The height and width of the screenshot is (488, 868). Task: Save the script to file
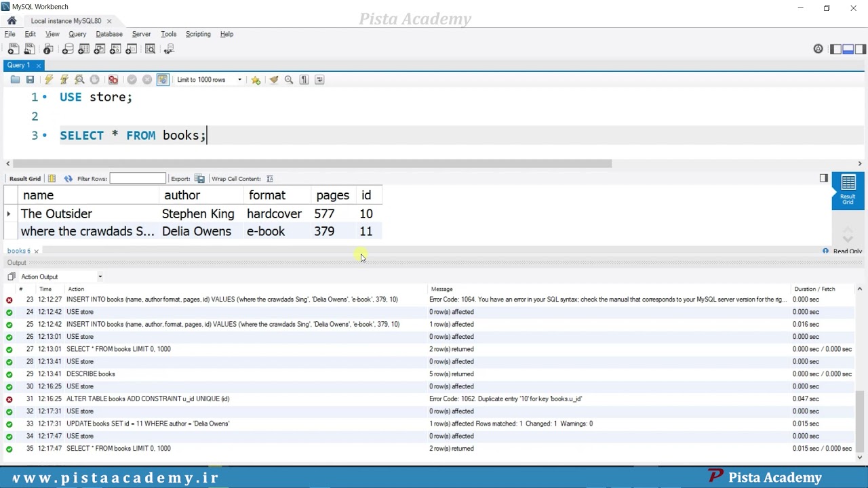30,80
